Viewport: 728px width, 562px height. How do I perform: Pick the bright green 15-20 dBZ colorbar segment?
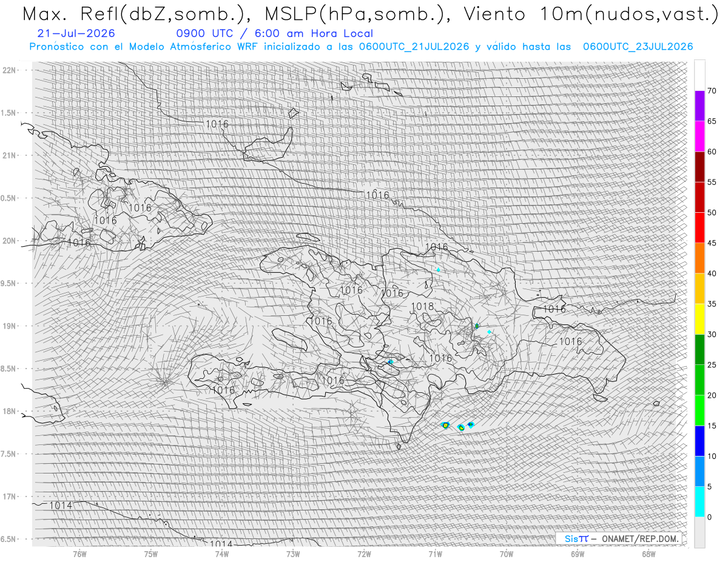(x=699, y=410)
